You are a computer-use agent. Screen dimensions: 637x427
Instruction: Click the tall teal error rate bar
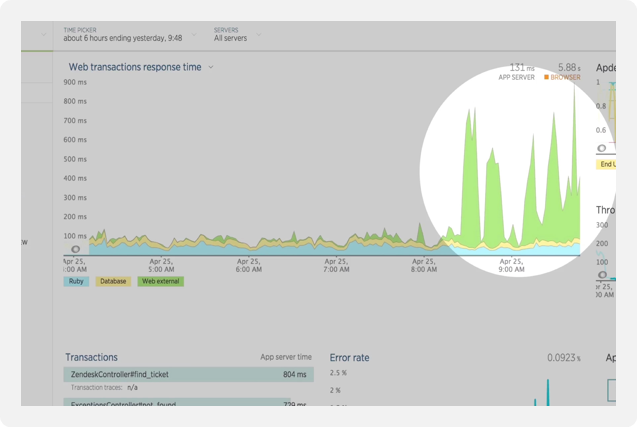[x=548, y=392]
